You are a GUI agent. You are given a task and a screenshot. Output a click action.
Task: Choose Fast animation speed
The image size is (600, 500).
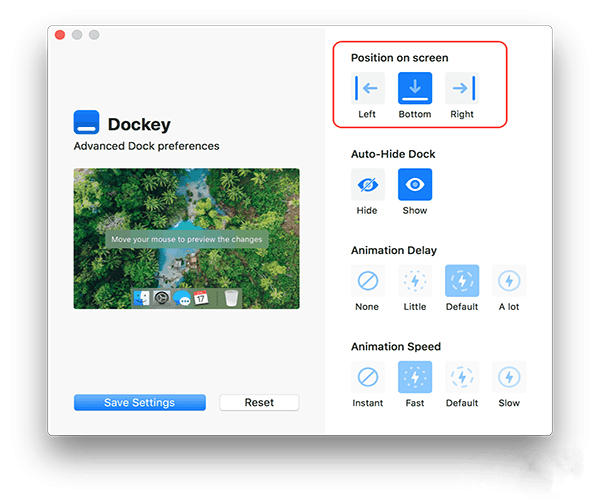(415, 377)
